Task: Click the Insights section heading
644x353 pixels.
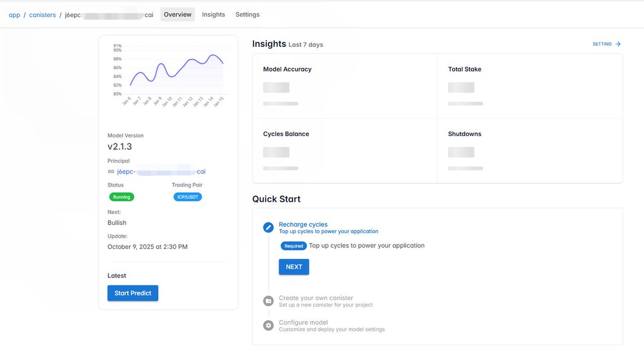Action: point(269,44)
